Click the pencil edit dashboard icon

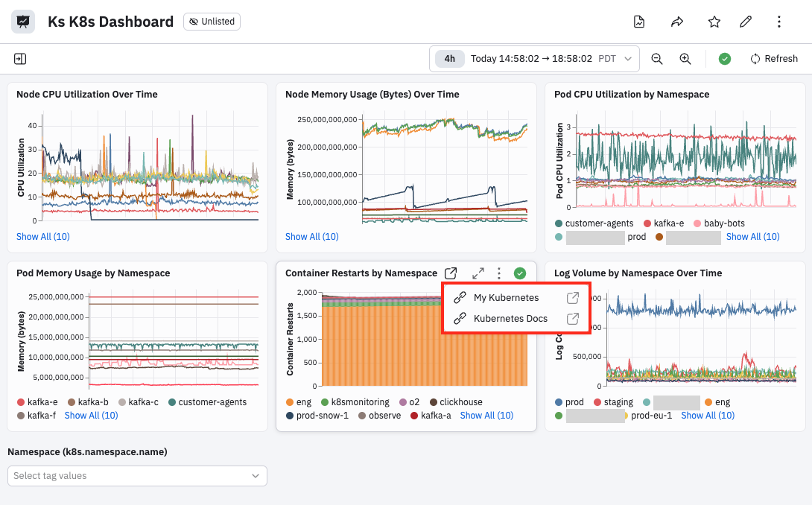746,22
